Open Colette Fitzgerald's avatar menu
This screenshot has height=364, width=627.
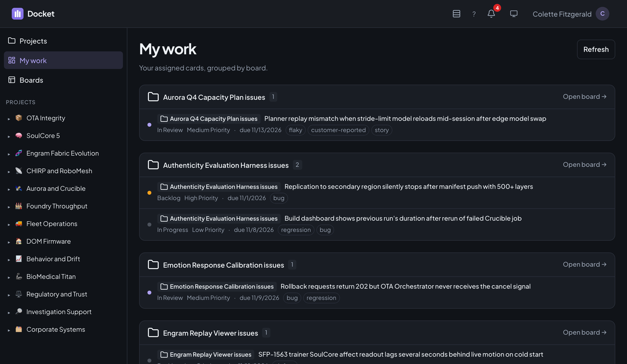603,14
